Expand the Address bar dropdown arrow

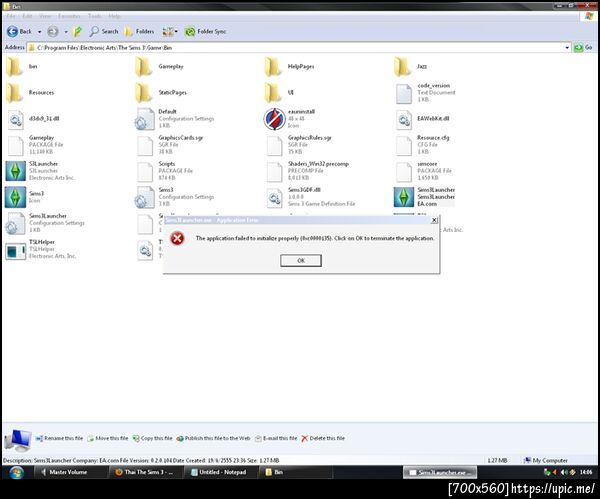[567, 47]
